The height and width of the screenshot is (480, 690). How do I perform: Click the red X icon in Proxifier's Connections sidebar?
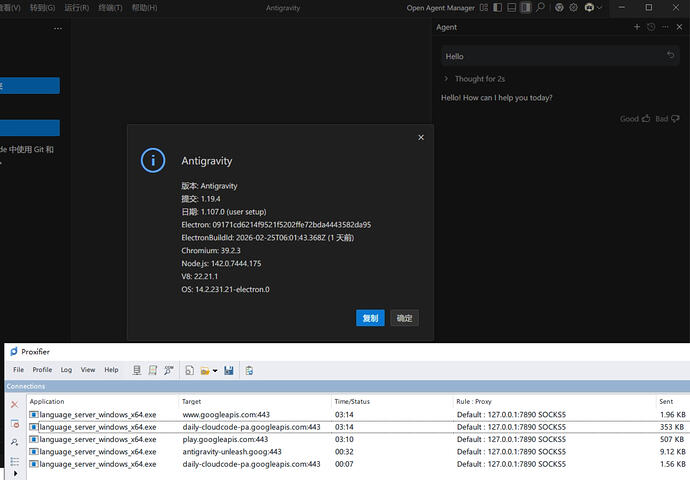15,404
